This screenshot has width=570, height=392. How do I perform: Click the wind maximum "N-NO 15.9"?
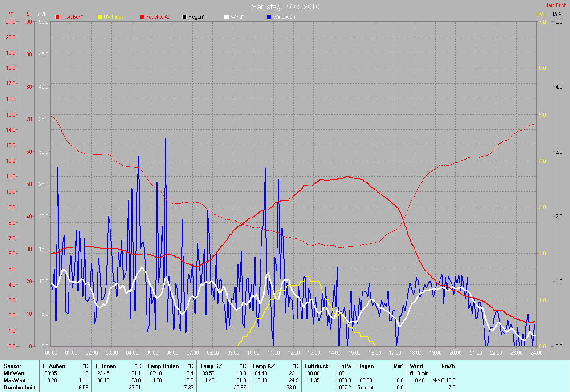click(444, 380)
